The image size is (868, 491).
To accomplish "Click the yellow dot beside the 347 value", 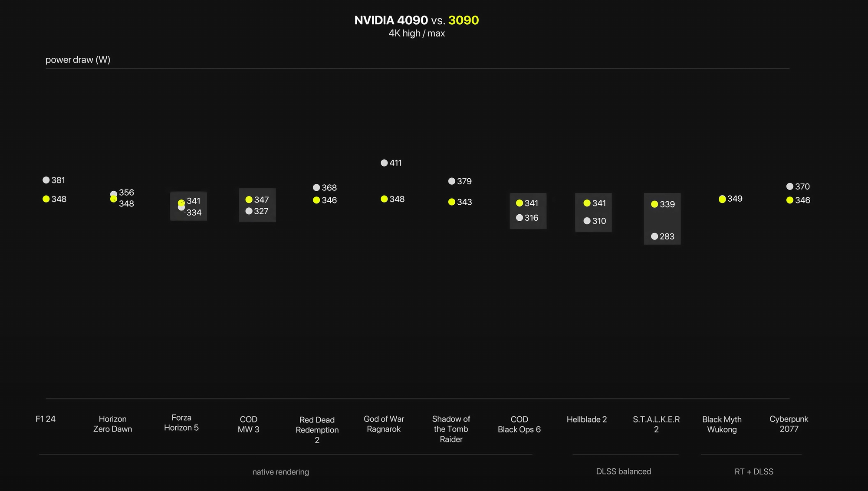I will 249,200.
